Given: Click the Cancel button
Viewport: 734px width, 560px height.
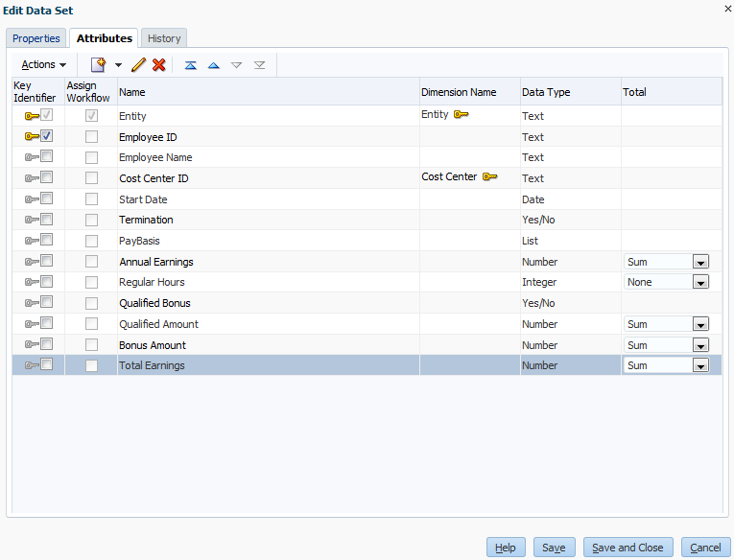Looking at the screenshot, I should pyautogui.click(x=705, y=548).
